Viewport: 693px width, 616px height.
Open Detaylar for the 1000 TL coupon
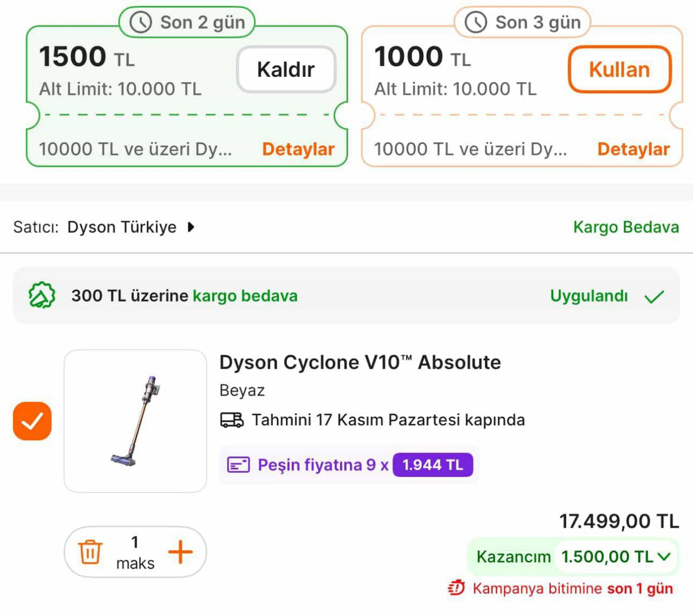point(633,149)
